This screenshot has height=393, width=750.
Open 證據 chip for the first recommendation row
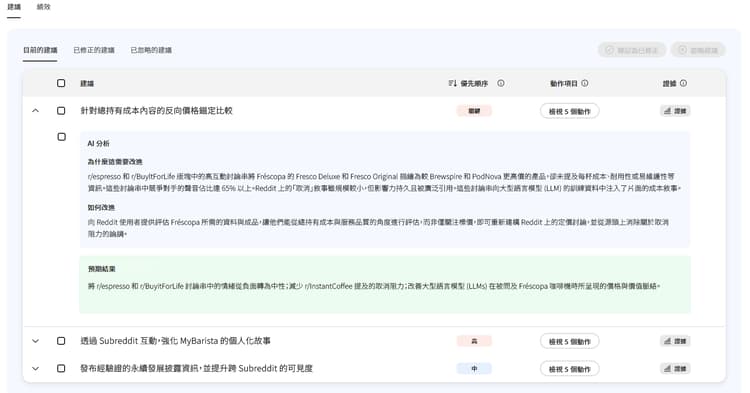[x=675, y=111]
